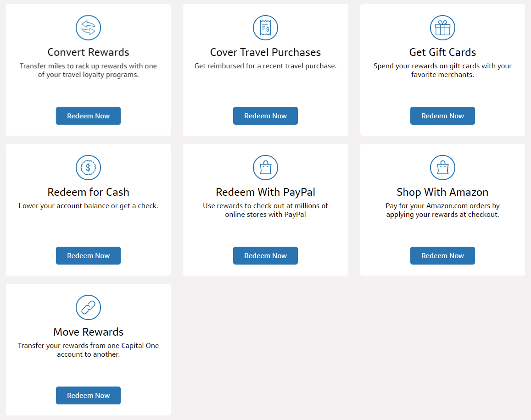Click 'Transfer your rewards from one Capital One' text
The height and width of the screenshot is (420, 531).
coord(89,346)
